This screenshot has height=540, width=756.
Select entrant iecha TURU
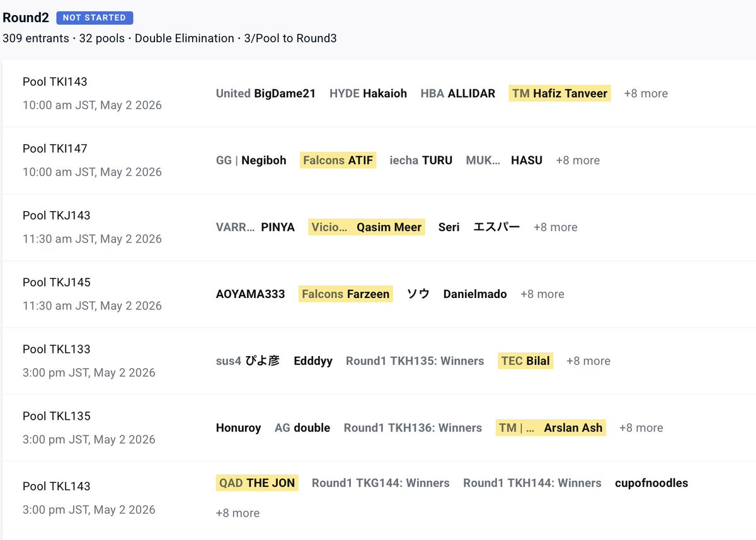click(x=421, y=160)
